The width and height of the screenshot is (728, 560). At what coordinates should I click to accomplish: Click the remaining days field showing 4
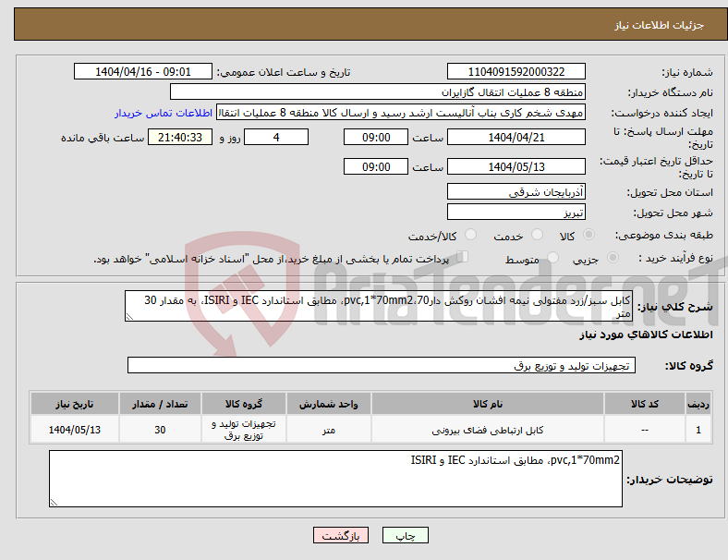pos(276,137)
